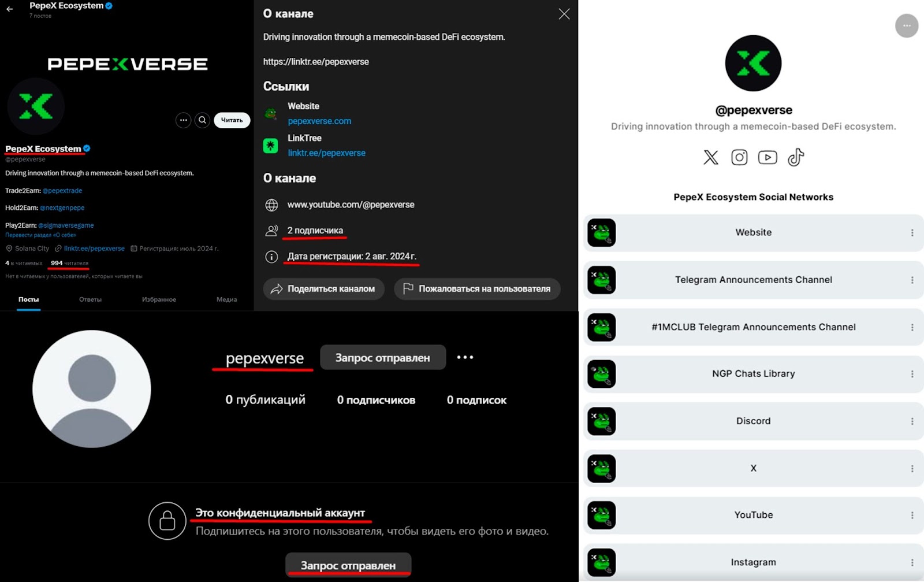Switch to the Избранное tab
The width and height of the screenshot is (924, 582).
(159, 299)
